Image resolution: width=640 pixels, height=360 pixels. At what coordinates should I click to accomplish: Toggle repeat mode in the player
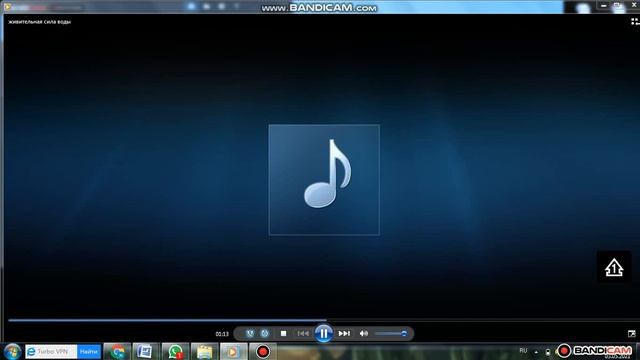[264, 333]
